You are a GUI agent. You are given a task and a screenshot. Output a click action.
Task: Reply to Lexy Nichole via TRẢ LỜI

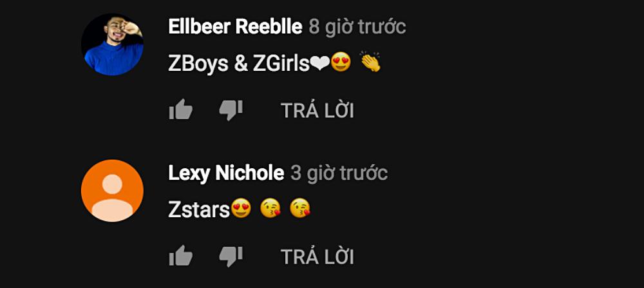point(317,257)
